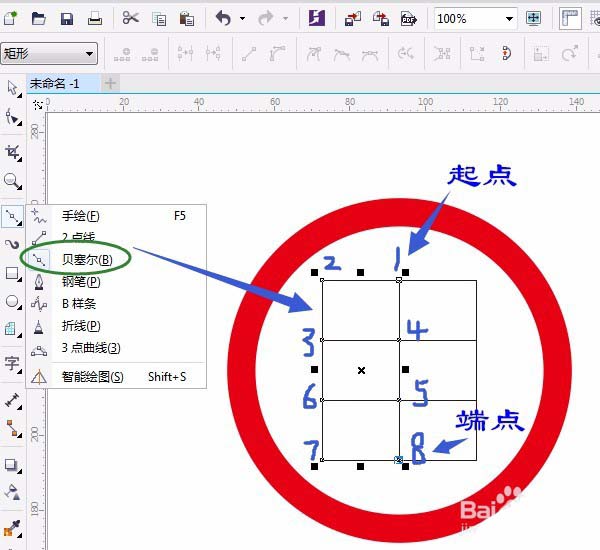
Task: Select the Zoom tool
Action: [x=13, y=181]
